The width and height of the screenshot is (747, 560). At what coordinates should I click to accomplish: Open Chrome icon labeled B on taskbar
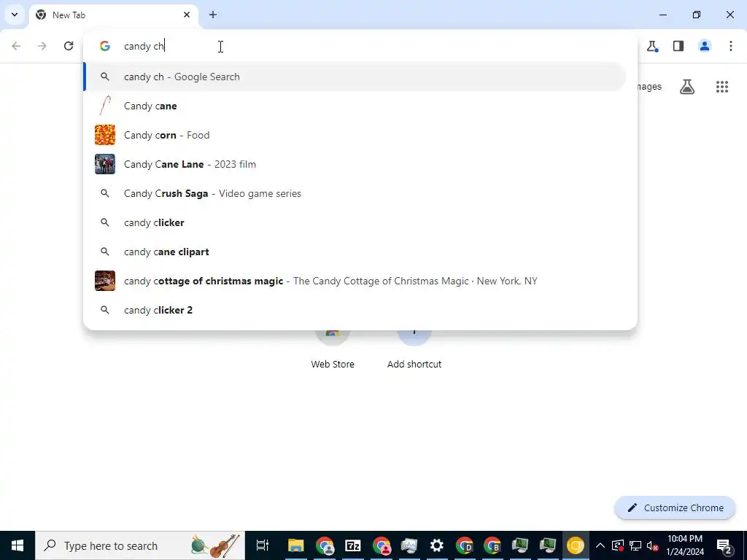492,545
